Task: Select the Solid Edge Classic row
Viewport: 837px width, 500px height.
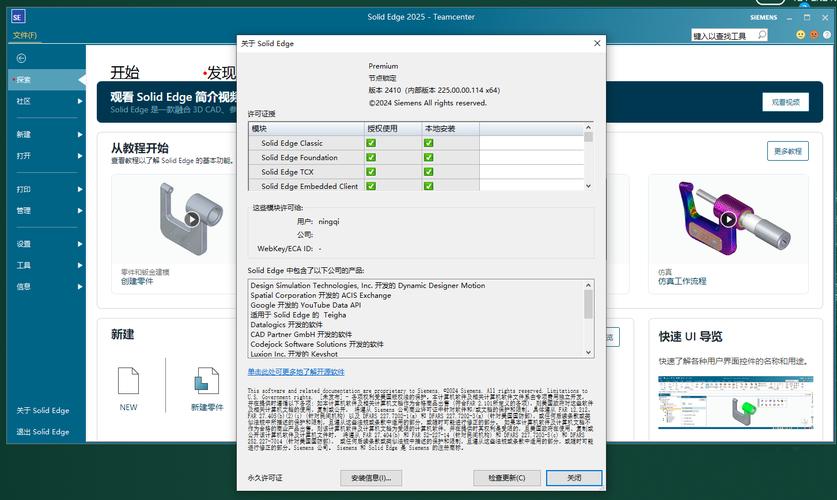Action: [x=416, y=143]
